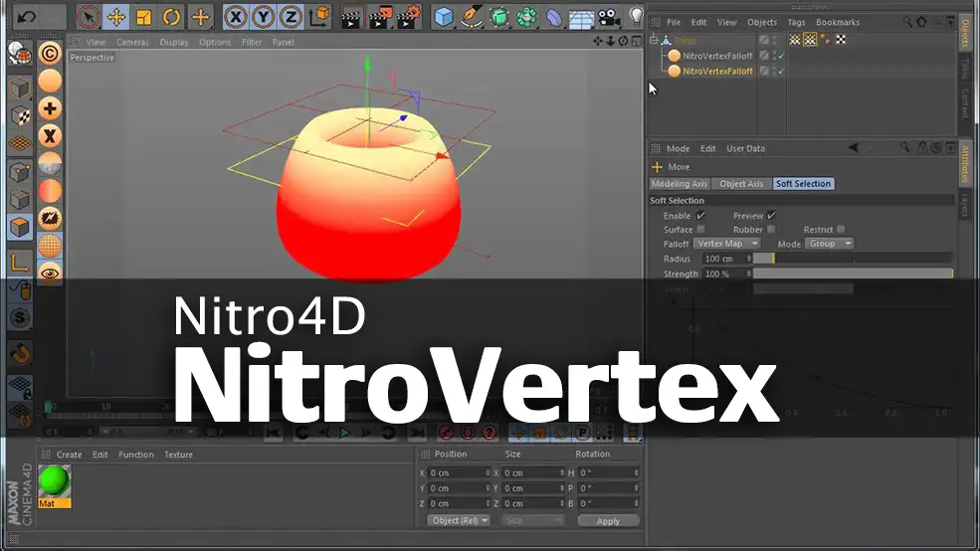
Task: Toggle coordinate system icon
Action: [319, 17]
